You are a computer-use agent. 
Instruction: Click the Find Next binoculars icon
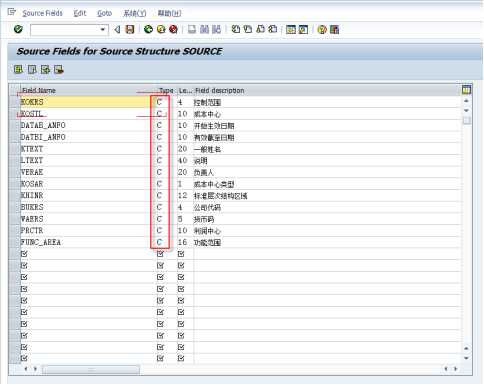click(x=216, y=29)
